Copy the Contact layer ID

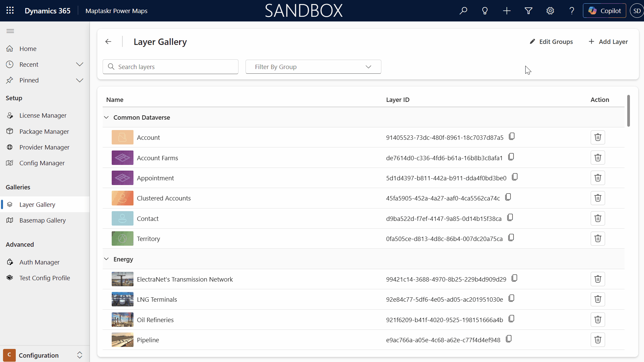510,218
